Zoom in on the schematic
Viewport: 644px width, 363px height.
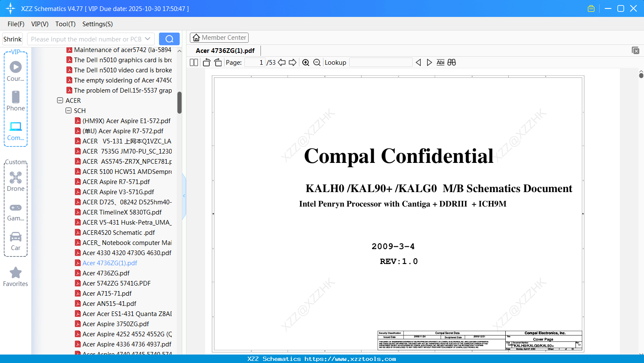(x=306, y=63)
